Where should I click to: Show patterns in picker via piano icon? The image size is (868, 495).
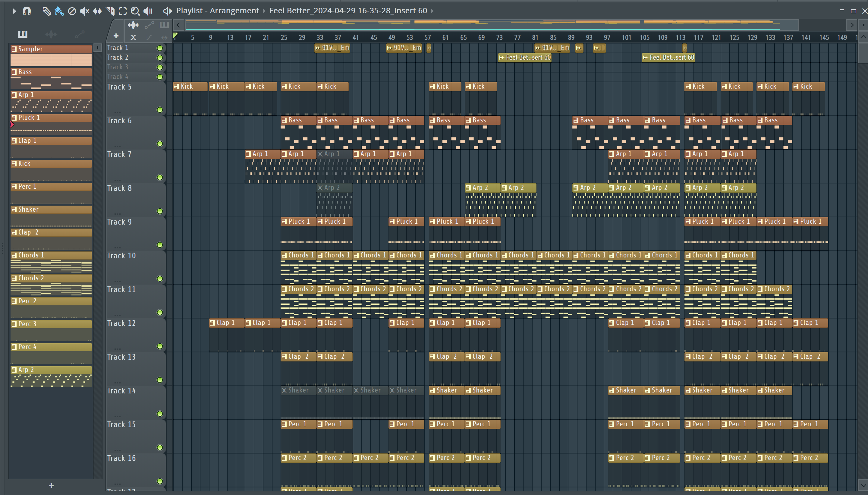[x=22, y=34]
